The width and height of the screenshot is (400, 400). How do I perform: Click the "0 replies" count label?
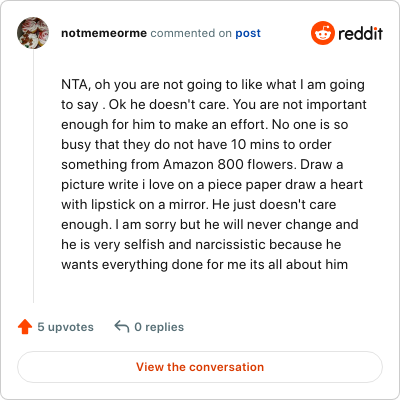(159, 327)
